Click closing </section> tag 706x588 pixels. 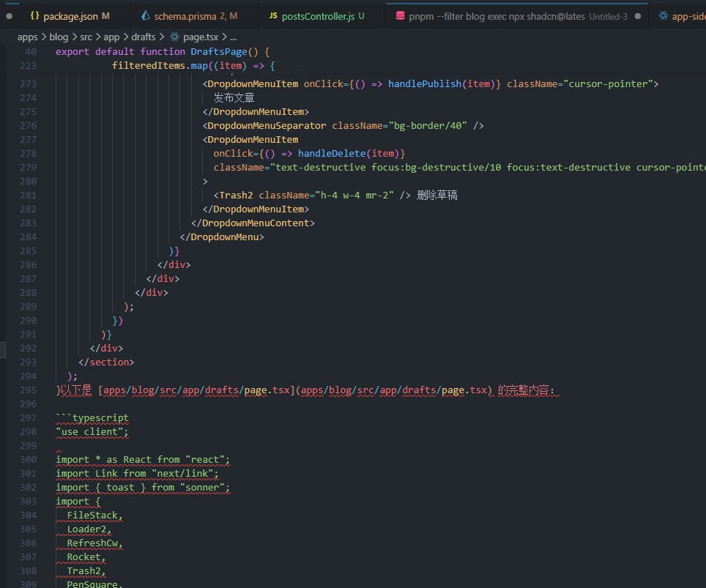(106, 362)
